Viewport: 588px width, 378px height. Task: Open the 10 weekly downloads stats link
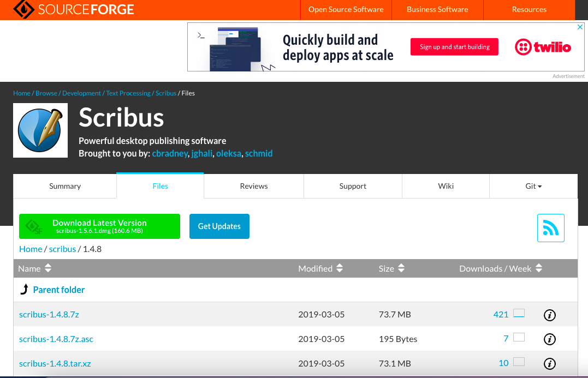(x=503, y=363)
